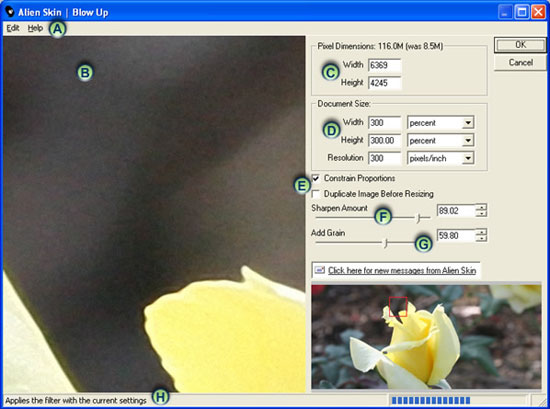Click the large zoomed preview image
Image resolution: width=550 pixels, height=409 pixels.
[x=154, y=214]
